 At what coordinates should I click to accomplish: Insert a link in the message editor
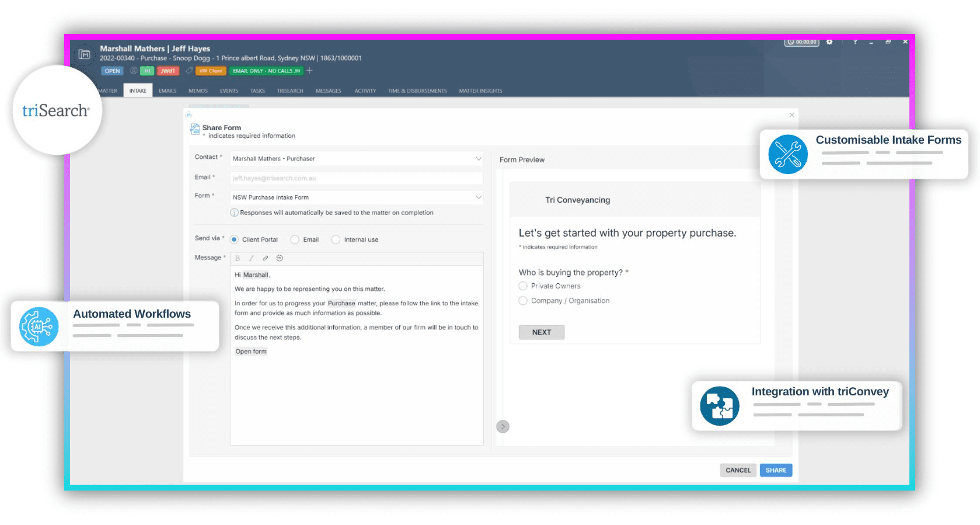(266, 258)
